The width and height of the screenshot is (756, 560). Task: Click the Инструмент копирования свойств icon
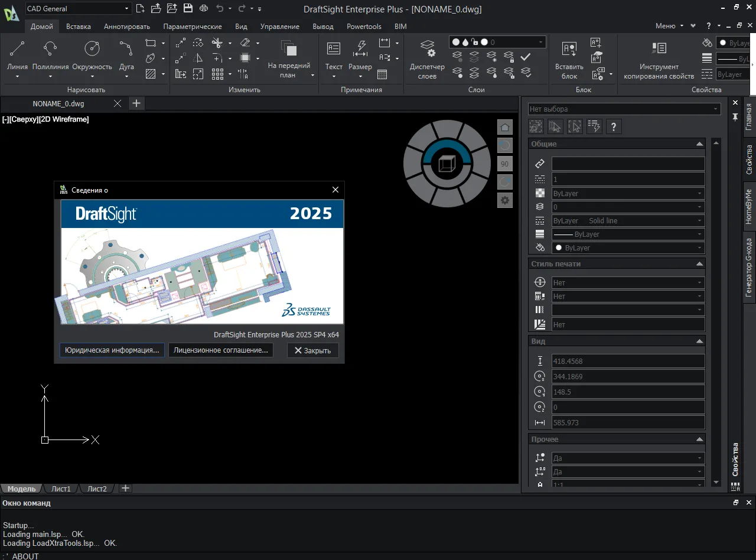click(x=659, y=49)
